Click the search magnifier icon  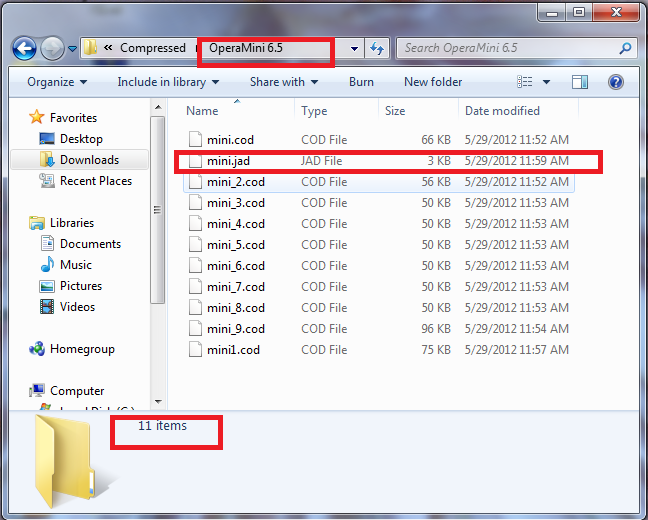pyautogui.click(x=625, y=48)
